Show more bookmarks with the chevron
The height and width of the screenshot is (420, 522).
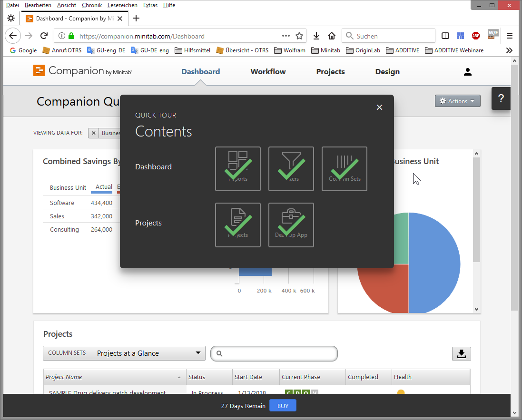pyautogui.click(x=509, y=50)
